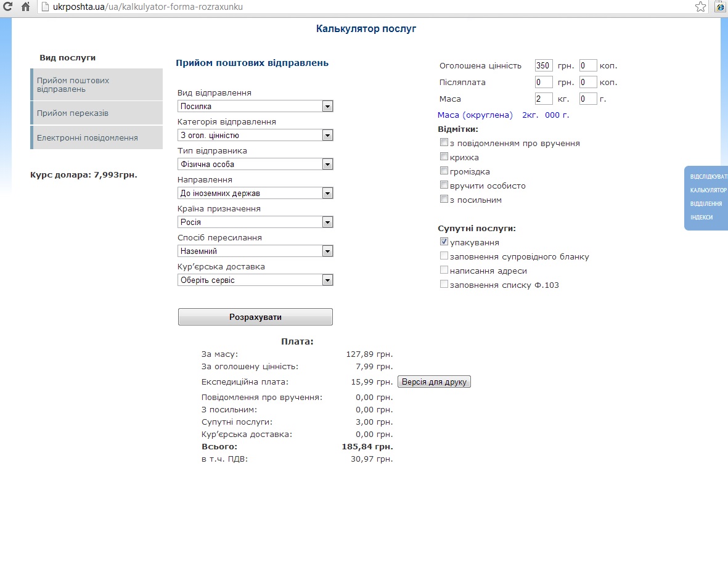This screenshot has width=728, height=580.
Task: Click the Маса г. field
Action: click(x=588, y=99)
